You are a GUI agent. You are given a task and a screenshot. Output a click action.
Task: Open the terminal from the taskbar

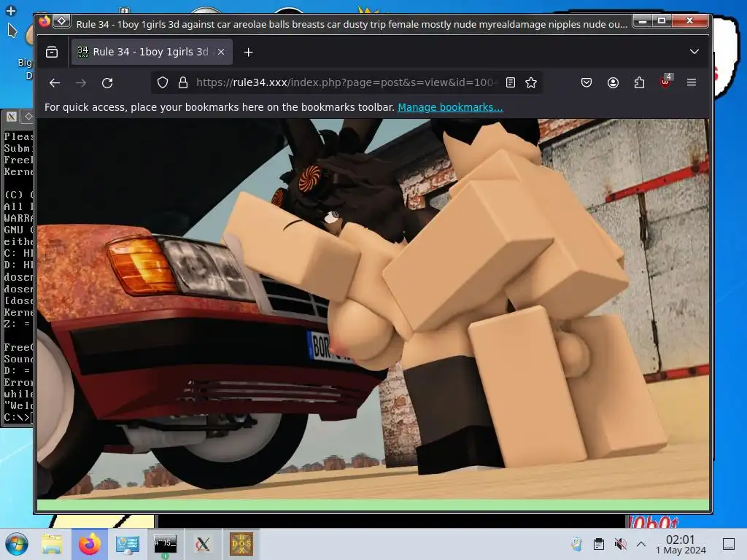[x=166, y=544]
